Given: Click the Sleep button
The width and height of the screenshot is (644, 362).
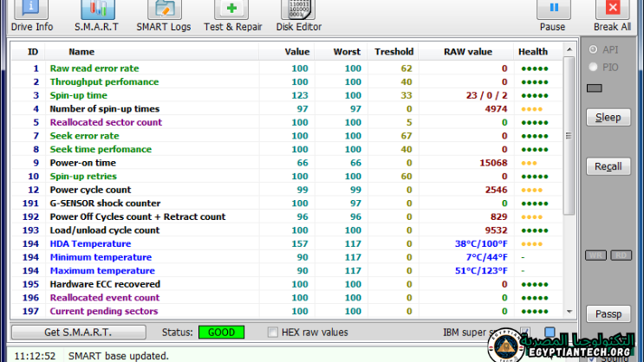Looking at the screenshot, I should 608,118.
